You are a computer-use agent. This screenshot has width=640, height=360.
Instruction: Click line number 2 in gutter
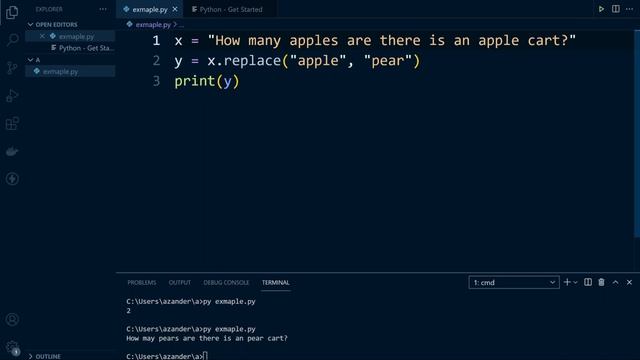tap(156, 61)
